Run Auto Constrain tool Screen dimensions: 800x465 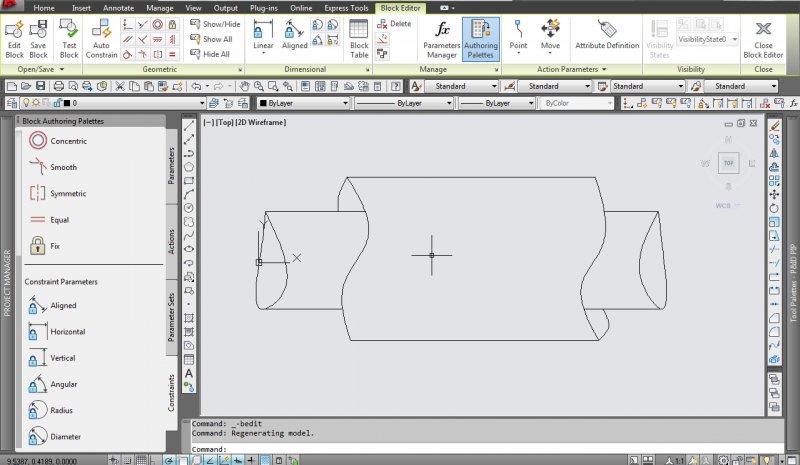(x=101, y=39)
